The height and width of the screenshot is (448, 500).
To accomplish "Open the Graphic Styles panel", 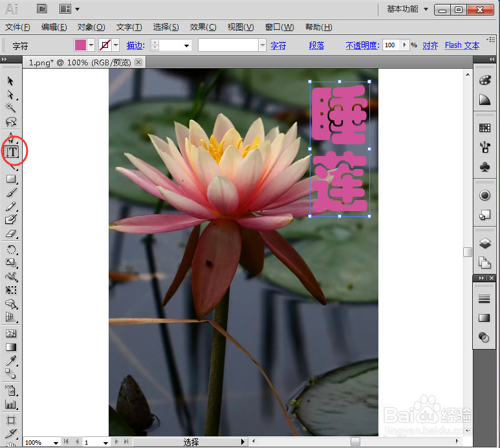I will [x=484, y=215].
